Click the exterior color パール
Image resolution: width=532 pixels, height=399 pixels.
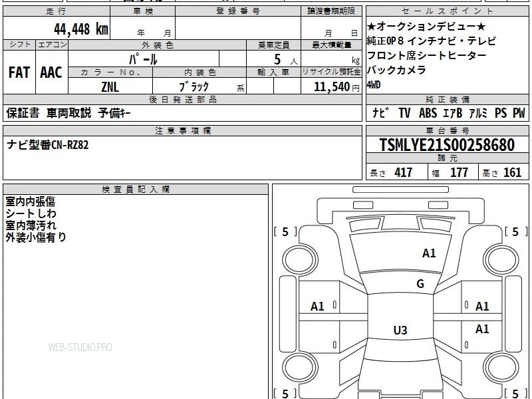143,59
